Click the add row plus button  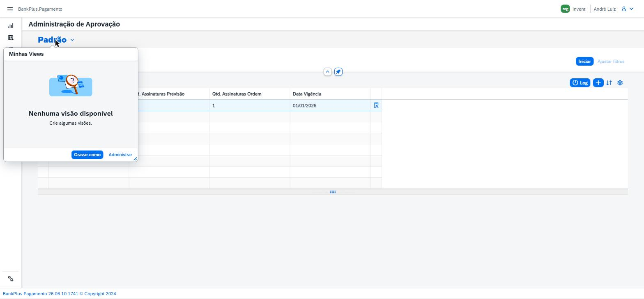(x=598, y=83)
